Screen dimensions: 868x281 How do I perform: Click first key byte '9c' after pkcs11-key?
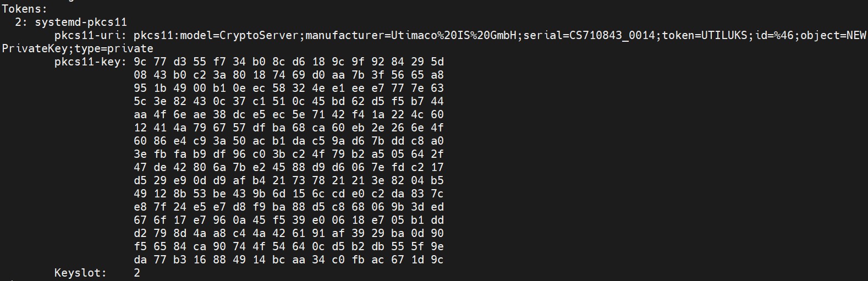(x=140, y=62)
